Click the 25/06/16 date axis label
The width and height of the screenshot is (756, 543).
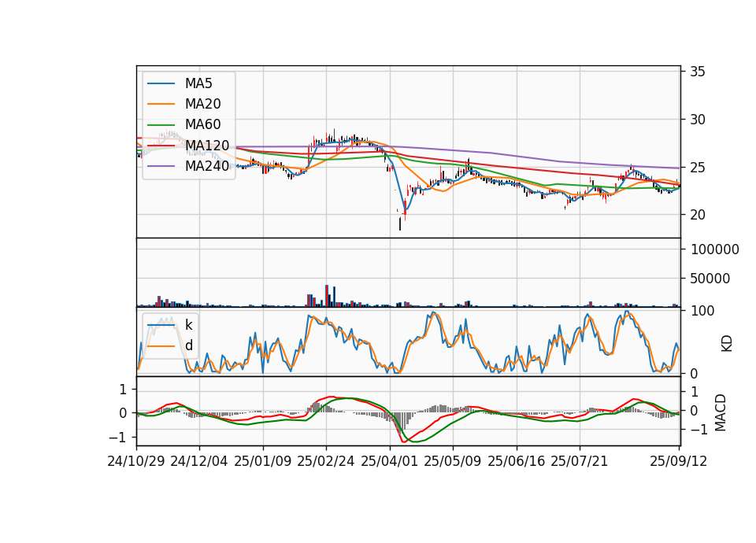coord(517,461)
